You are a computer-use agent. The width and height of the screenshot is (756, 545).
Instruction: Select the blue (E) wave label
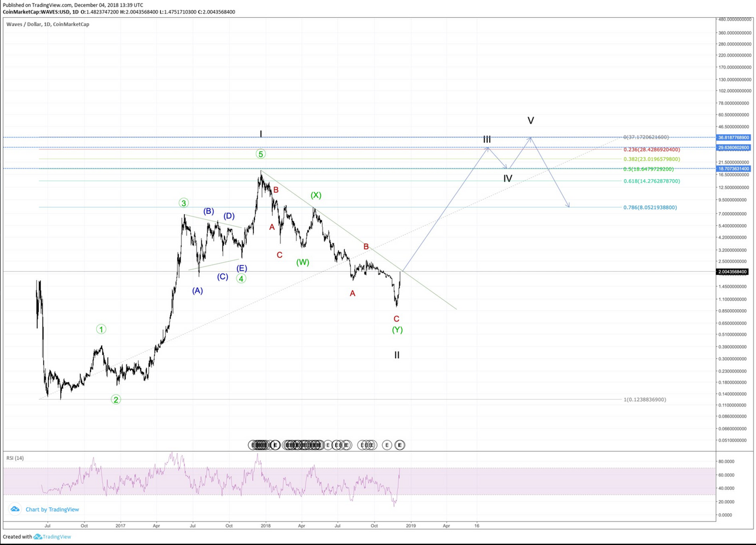242,268
